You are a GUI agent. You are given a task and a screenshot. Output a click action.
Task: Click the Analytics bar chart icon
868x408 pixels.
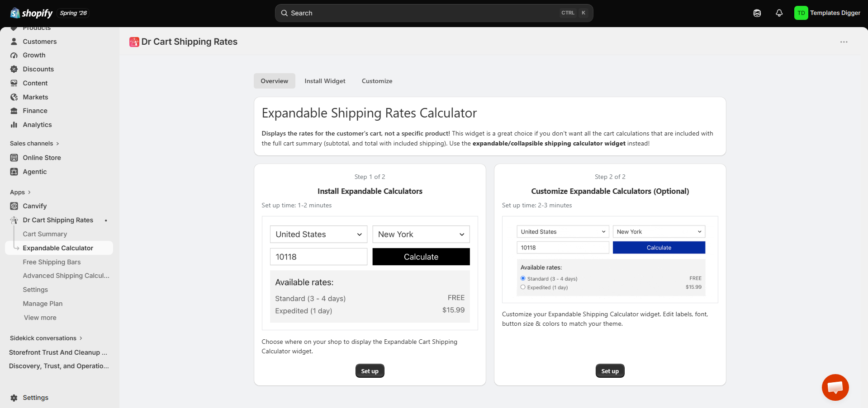[x=14, y=125]
